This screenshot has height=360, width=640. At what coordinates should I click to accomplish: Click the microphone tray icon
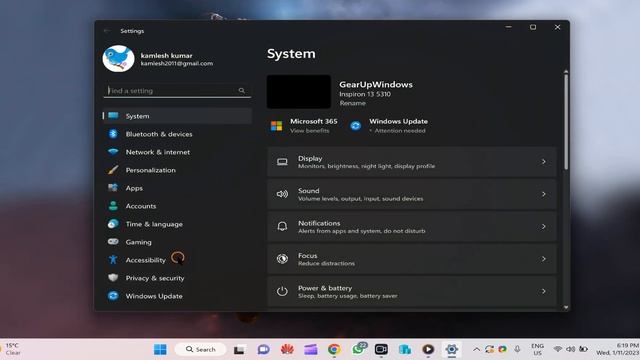click(x=517, y=349)
